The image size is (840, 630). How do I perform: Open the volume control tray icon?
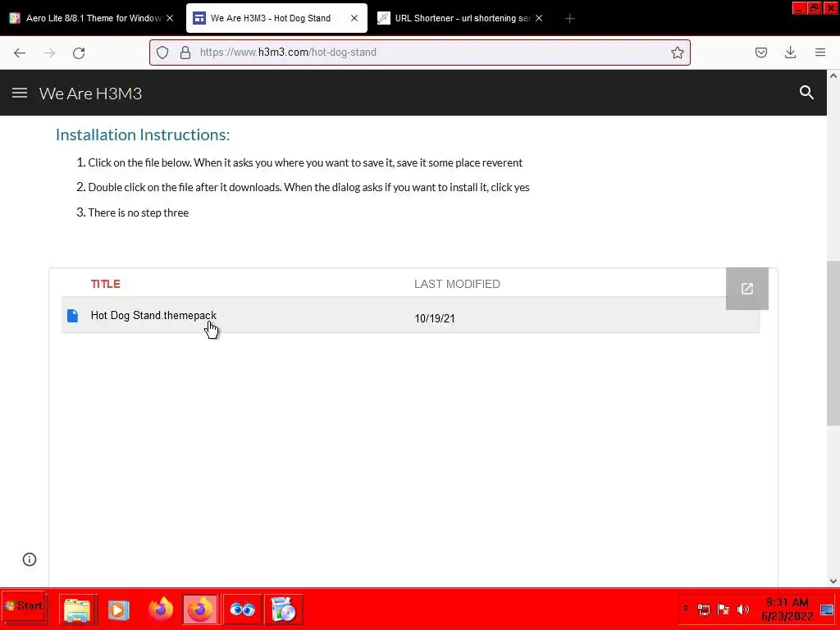tap(742, 609)
